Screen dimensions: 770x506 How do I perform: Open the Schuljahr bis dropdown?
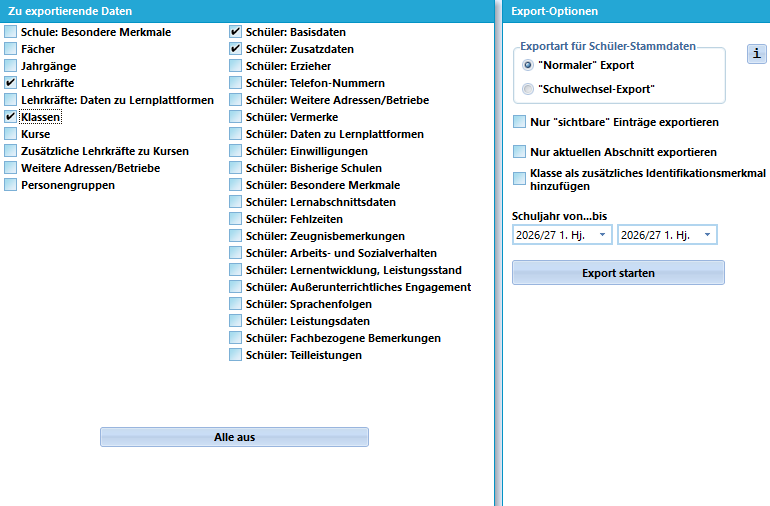coord(667,235)
